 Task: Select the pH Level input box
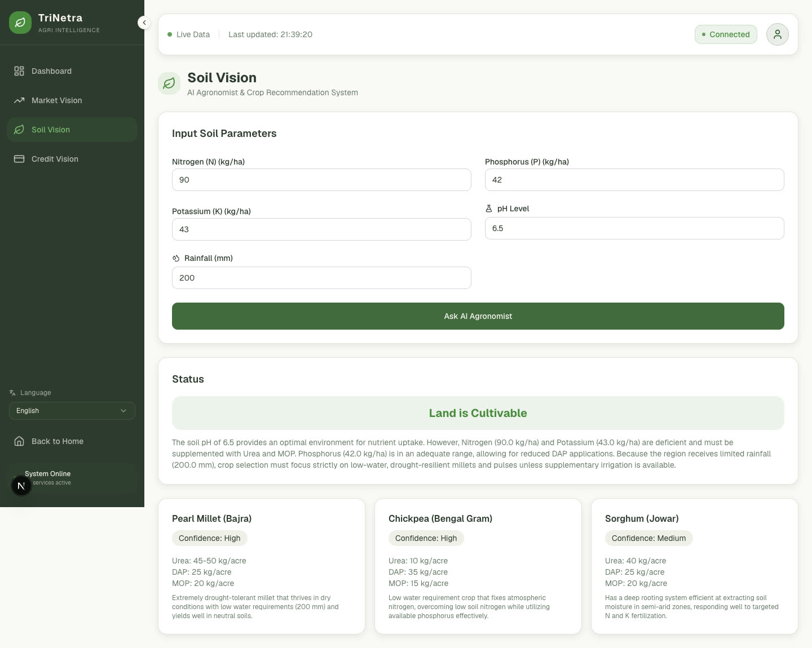[634, 228]
